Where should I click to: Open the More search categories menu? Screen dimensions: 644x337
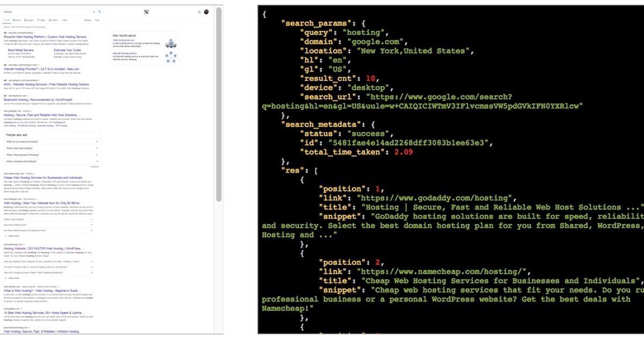(65, 19)
